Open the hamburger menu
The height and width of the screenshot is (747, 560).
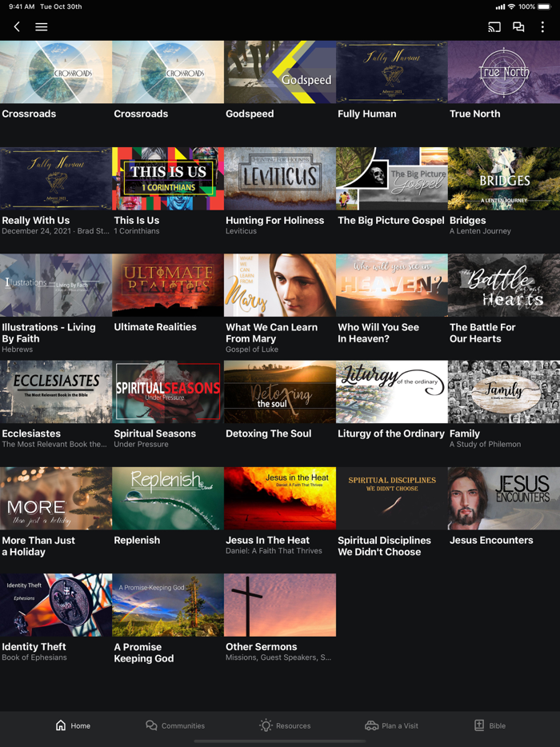click(x=42, y=27)
